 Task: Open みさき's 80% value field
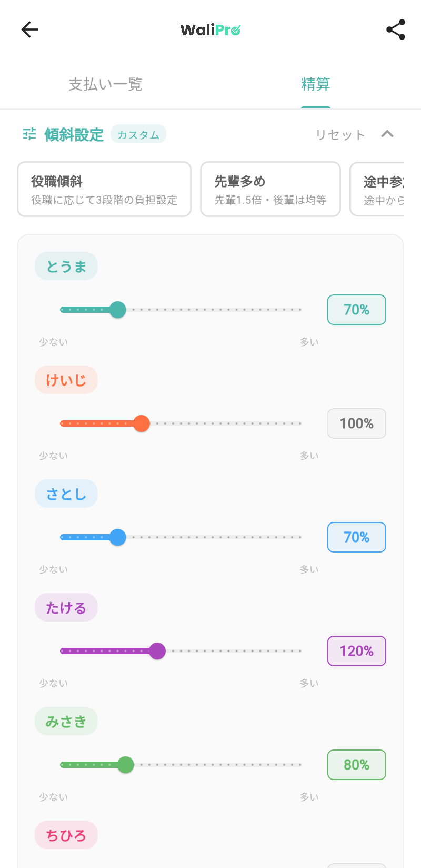(x=356, y=765)
